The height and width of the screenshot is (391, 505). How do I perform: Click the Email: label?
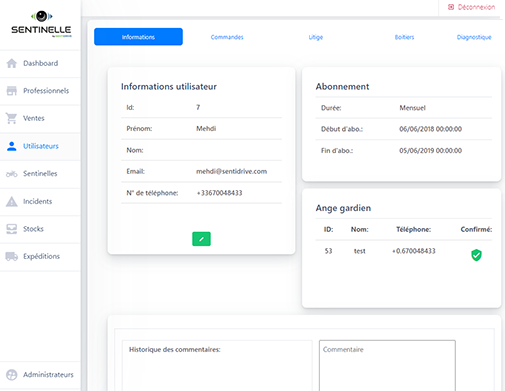[135, 171]
